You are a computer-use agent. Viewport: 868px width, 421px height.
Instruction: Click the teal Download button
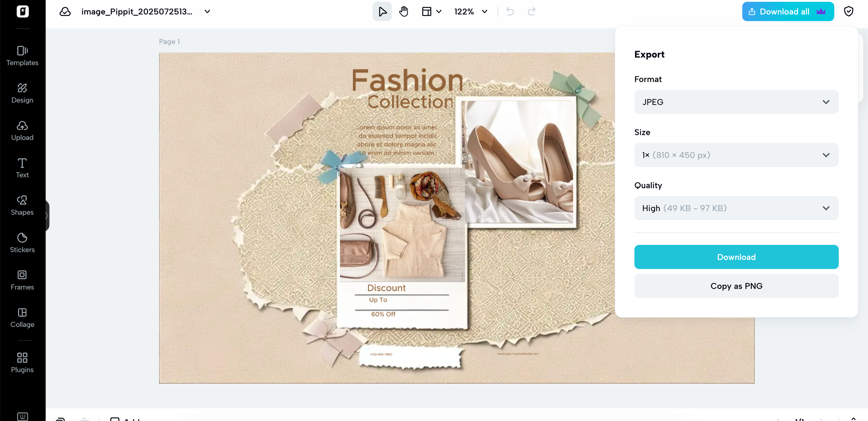[x=736, y=257]
